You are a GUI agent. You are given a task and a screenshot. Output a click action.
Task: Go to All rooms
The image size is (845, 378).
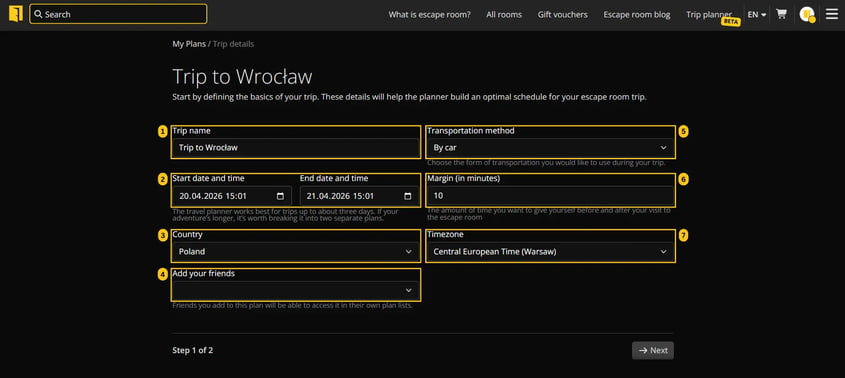click(504, 15)
